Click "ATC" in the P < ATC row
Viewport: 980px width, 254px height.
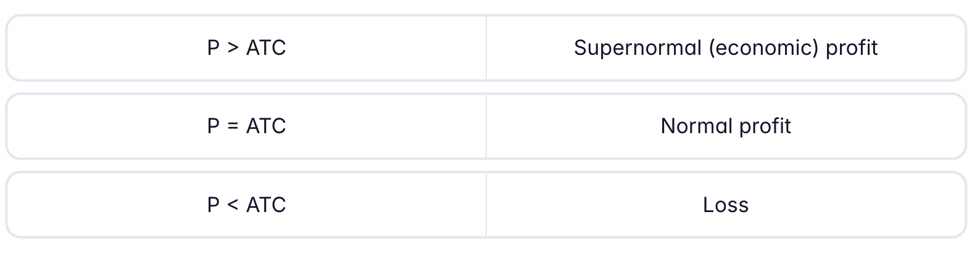[x=266, y=205]
